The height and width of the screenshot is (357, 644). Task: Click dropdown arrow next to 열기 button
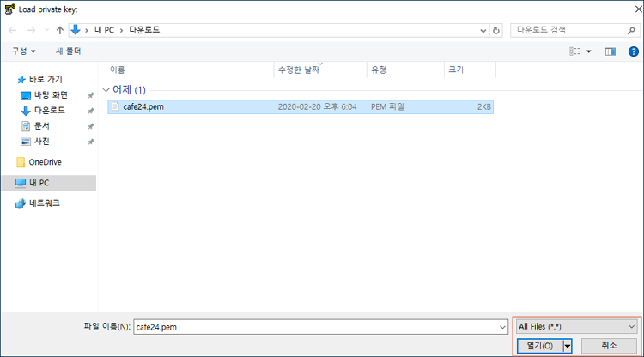tap(568, 346)
